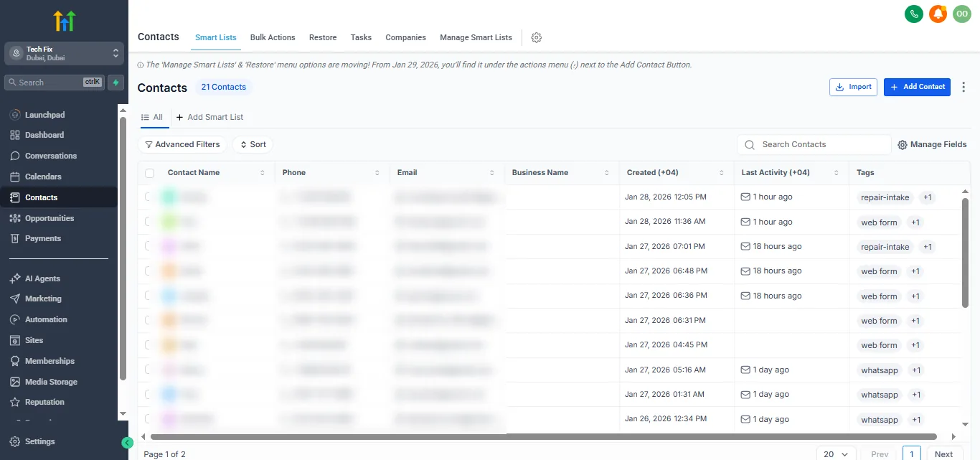Open Manage Fields

[x=932, y=144]
